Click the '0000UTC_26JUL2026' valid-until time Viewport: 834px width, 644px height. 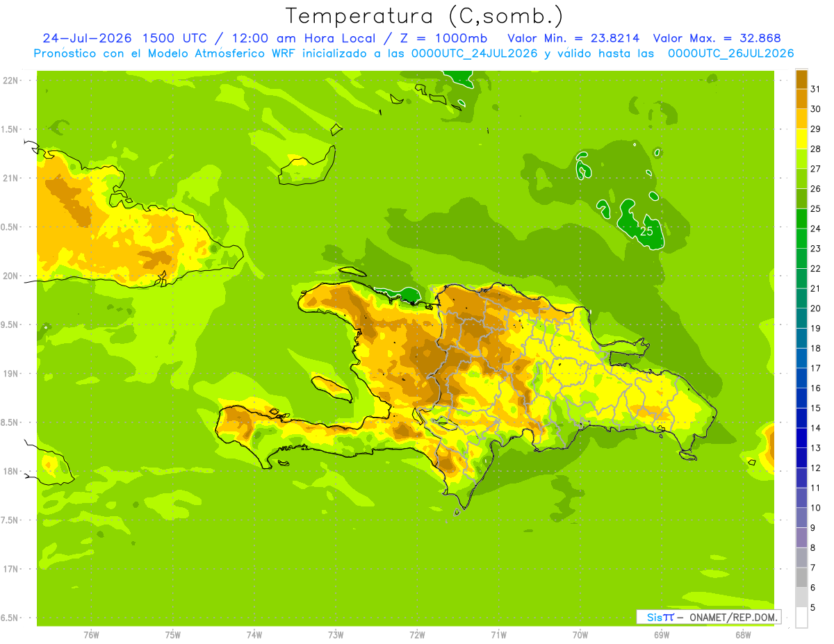pos(730,53)
